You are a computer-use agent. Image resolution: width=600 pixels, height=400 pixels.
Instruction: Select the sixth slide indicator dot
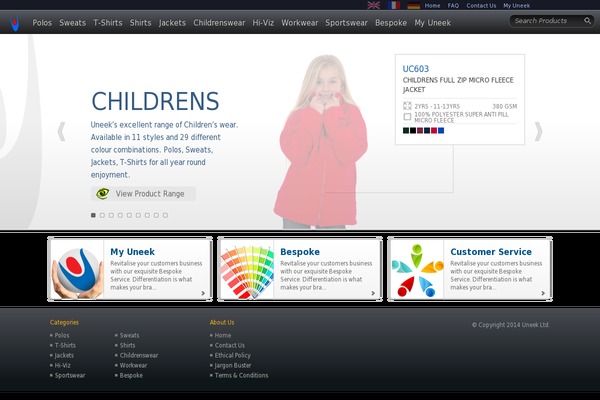coord(138,215)
